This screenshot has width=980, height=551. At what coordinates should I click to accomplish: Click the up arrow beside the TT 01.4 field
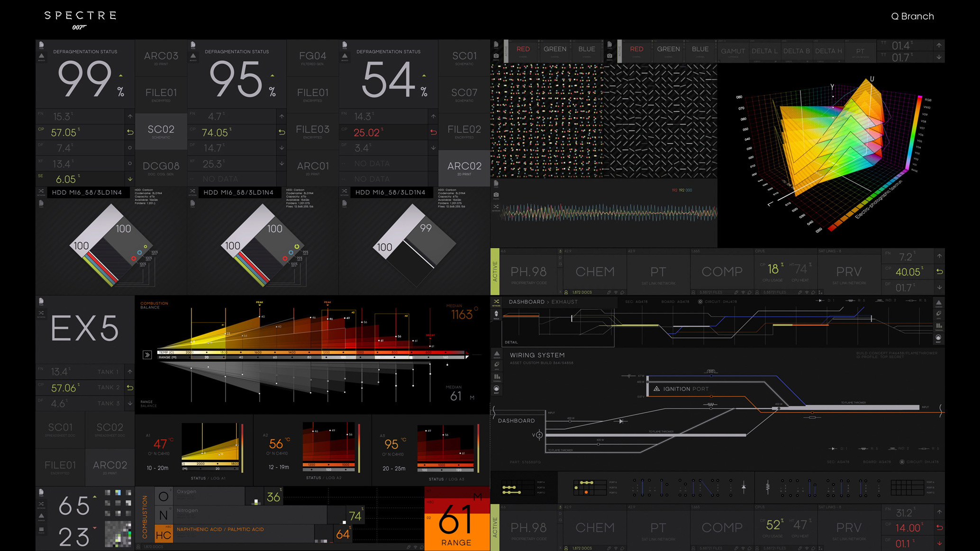coord(939,46)
